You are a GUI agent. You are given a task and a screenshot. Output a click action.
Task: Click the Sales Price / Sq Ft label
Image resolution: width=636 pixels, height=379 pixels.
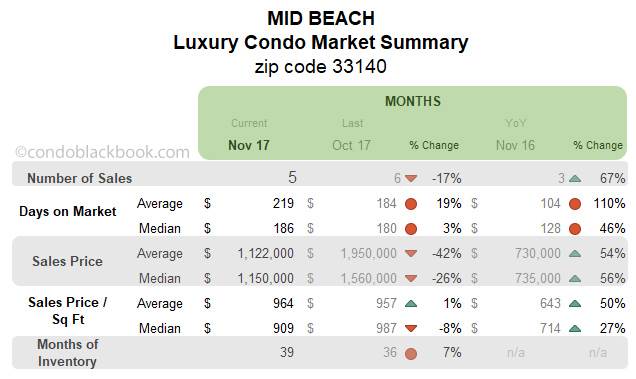(x=68, y=311)
